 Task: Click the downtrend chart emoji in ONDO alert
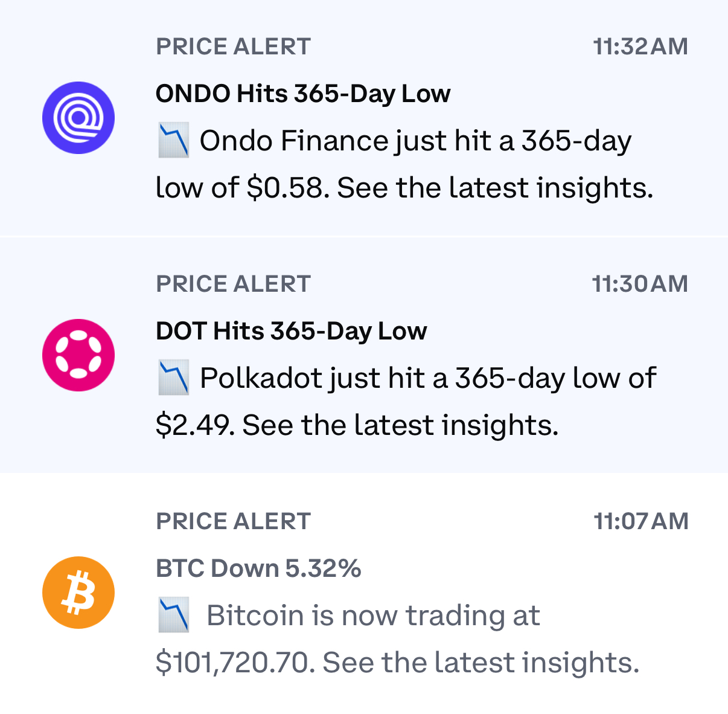[173, 140]
